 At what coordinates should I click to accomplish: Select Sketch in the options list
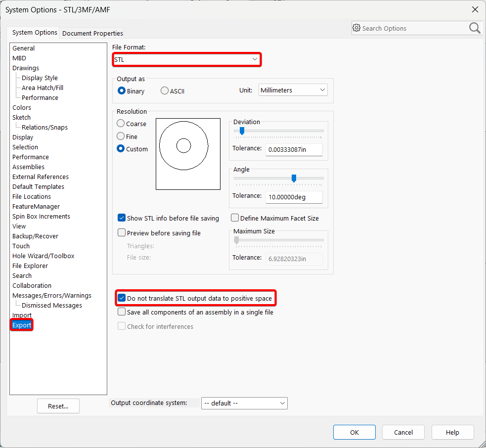21,118
